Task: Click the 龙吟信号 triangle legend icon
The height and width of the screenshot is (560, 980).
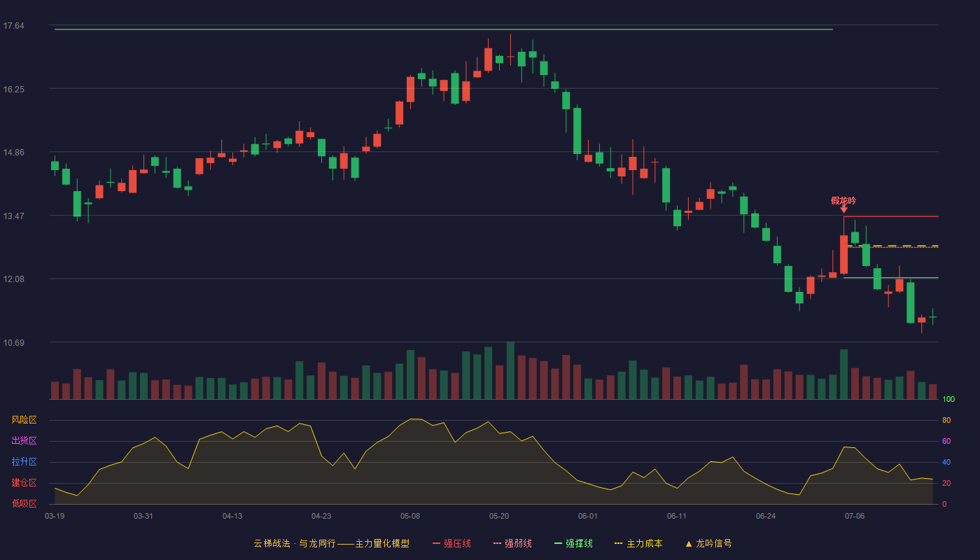Action: pos(688,544)
